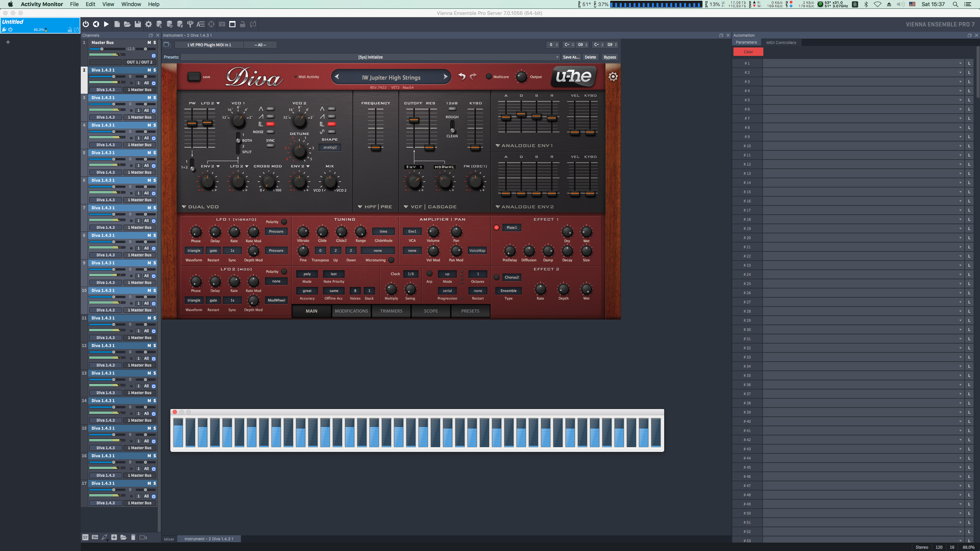Image resolution: width=980 pixels, height=551 pixels.
Task: Click the Diva undo arrow
Action: [x=462, y=77]
